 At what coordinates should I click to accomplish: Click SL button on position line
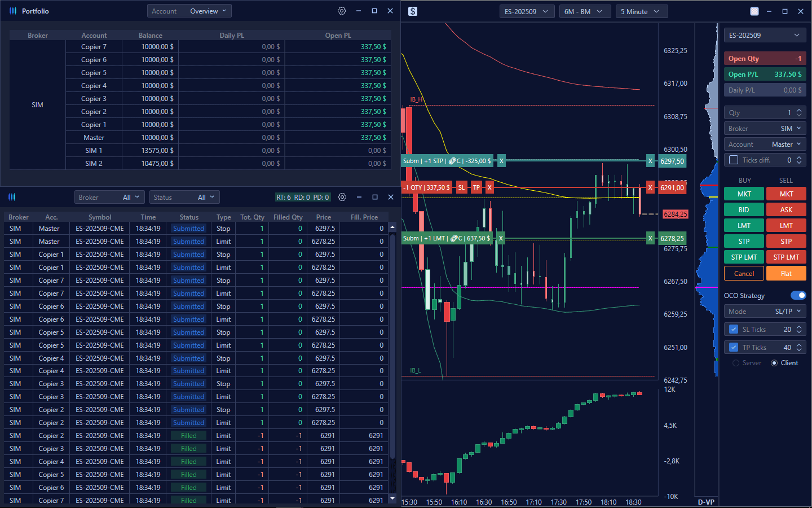coord(461,187)
